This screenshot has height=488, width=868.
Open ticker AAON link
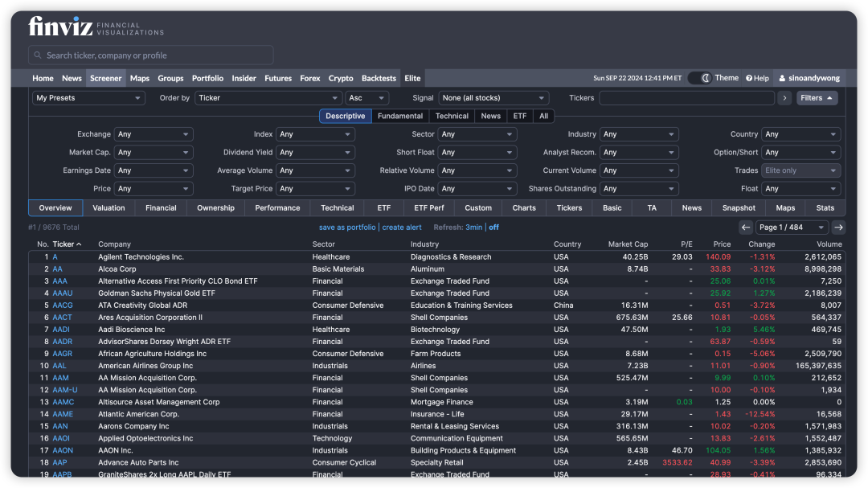pos(63,451)
